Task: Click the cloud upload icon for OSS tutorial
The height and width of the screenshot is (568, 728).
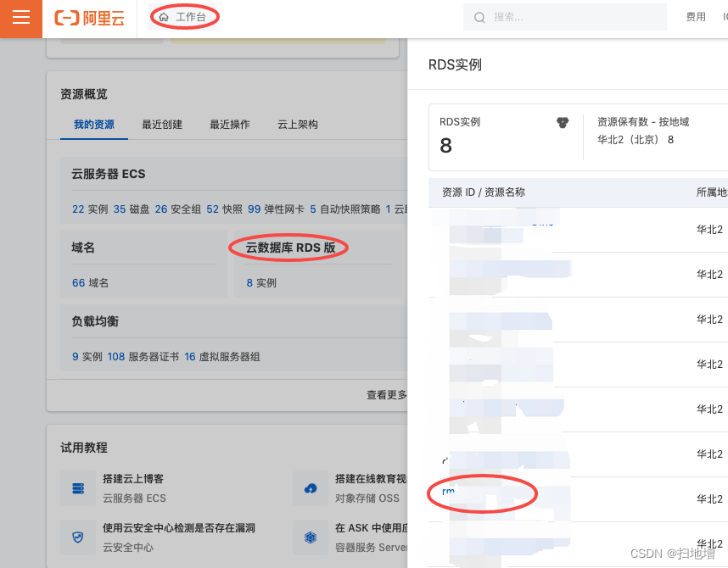Action: coord(311,488)
